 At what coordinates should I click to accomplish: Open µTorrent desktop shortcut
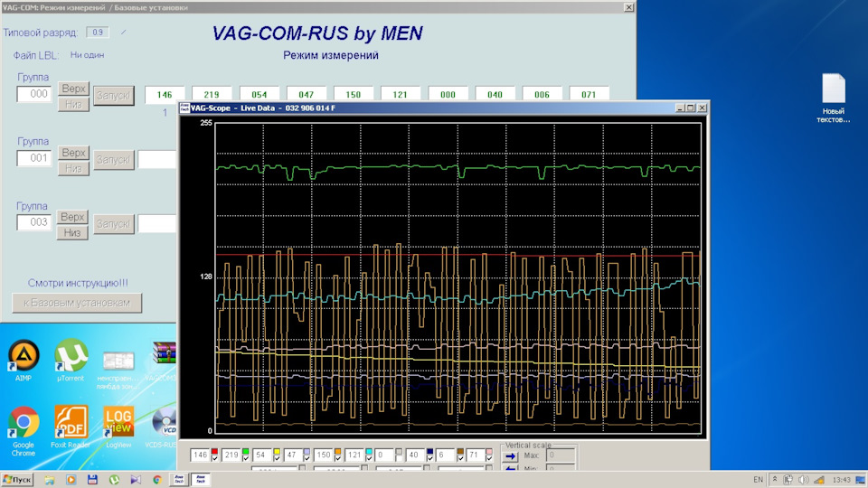[71, 361]
